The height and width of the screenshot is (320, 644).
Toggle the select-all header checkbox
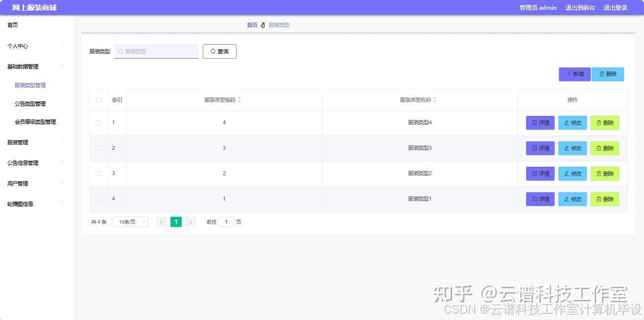(99, 100)
